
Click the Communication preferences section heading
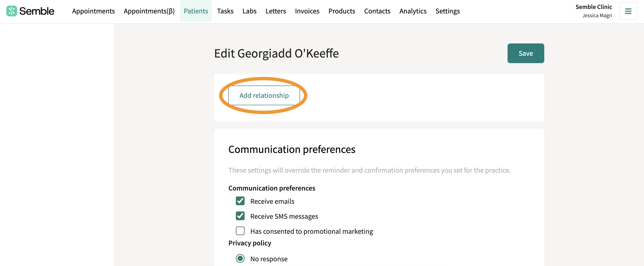pos(292,149)
